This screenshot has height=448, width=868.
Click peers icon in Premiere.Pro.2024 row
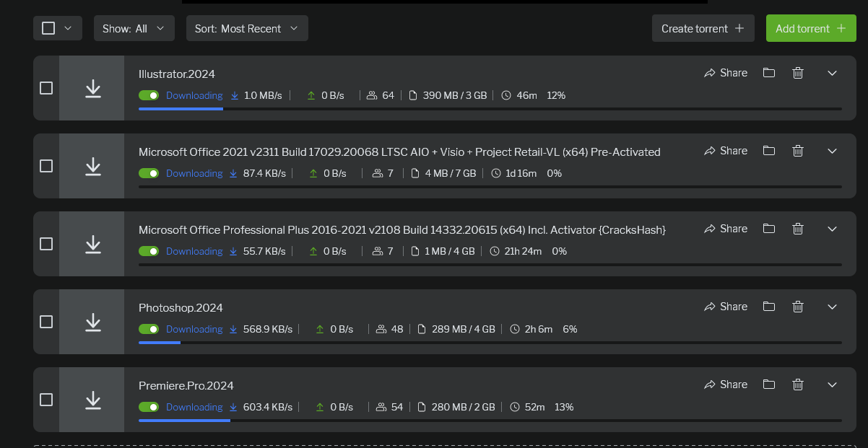click(x=381, y=407)
